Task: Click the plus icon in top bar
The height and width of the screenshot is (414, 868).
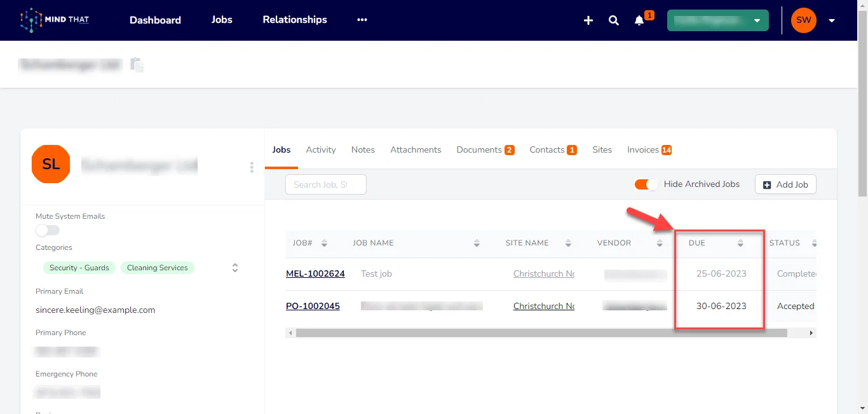Action: [x=588, y=20]
